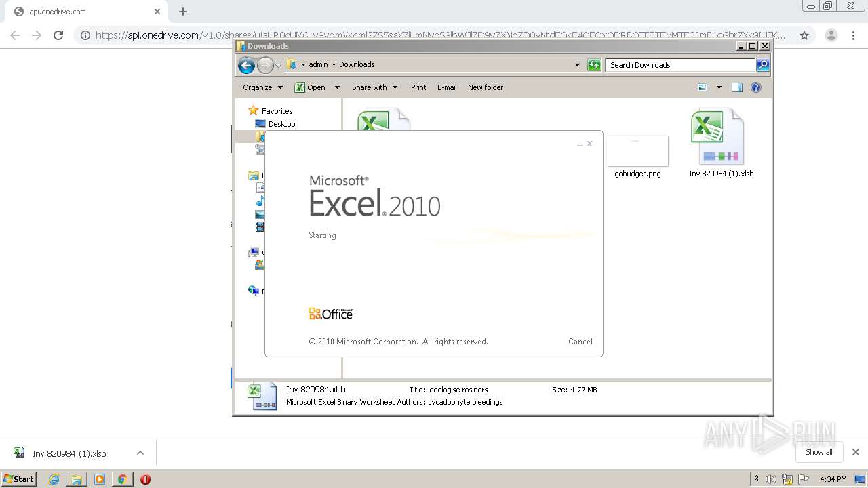Open the Windows Start menu
Screen dimensions: 868x488
click(18, 479)
